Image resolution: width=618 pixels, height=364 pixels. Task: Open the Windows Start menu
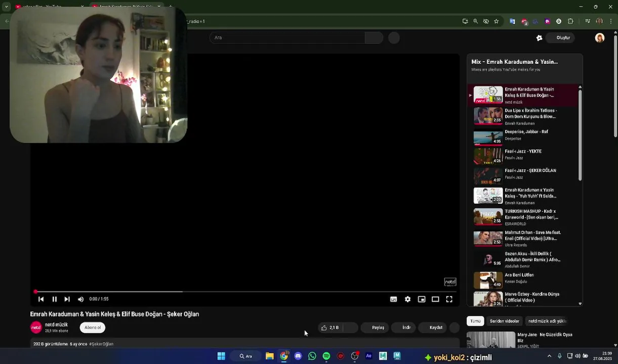[x=221, y=356]
